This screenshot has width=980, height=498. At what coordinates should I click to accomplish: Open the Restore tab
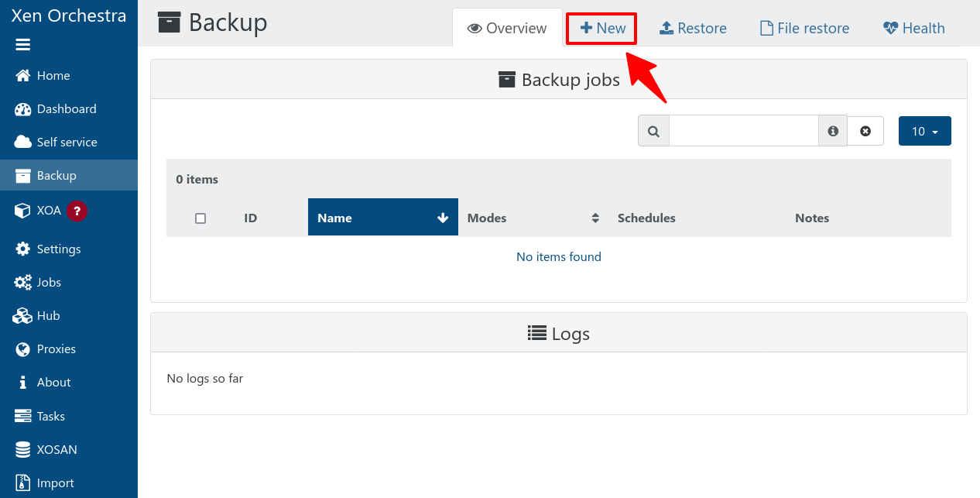tap(693, 29)
